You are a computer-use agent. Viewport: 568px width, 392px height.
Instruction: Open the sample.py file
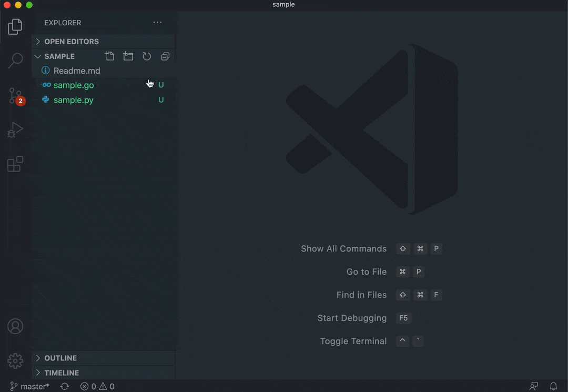[x=74, y=100]
